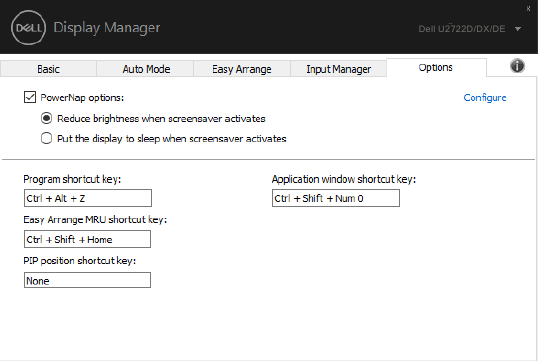
Task: Switch to the Auto Mode tab
Action: [x=146, y=69]
